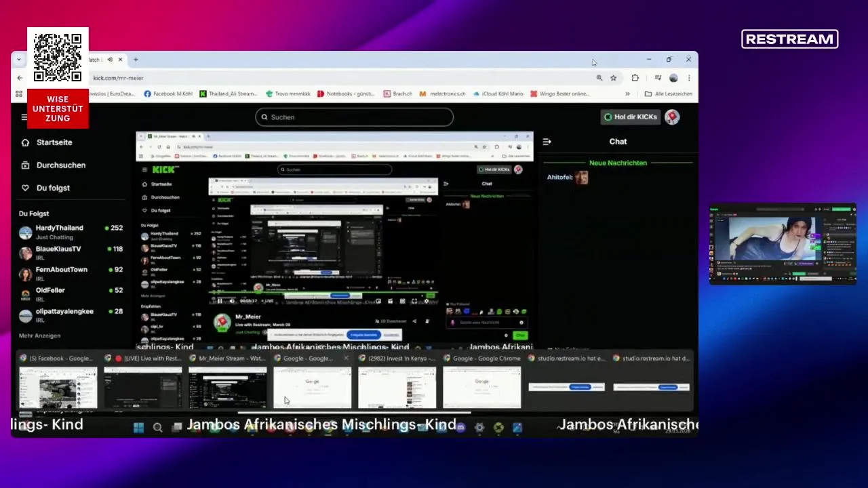This screenshot has height=488, width=868.
Task: Click the Ahitofel username in chat
Action: (559, 178)
